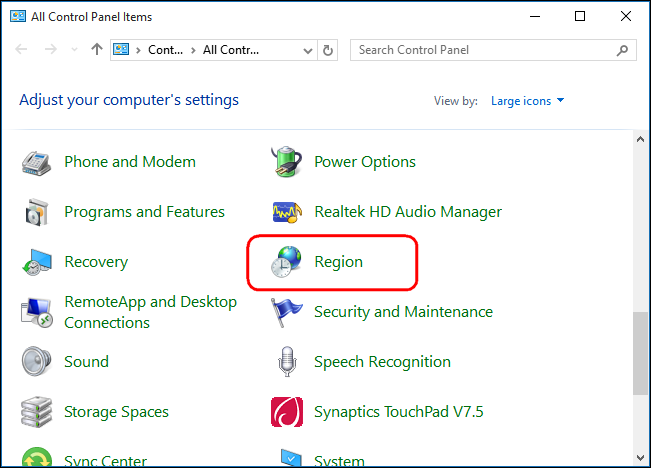
Task: Open the Sound speaker icon
Action: point(37,362)
